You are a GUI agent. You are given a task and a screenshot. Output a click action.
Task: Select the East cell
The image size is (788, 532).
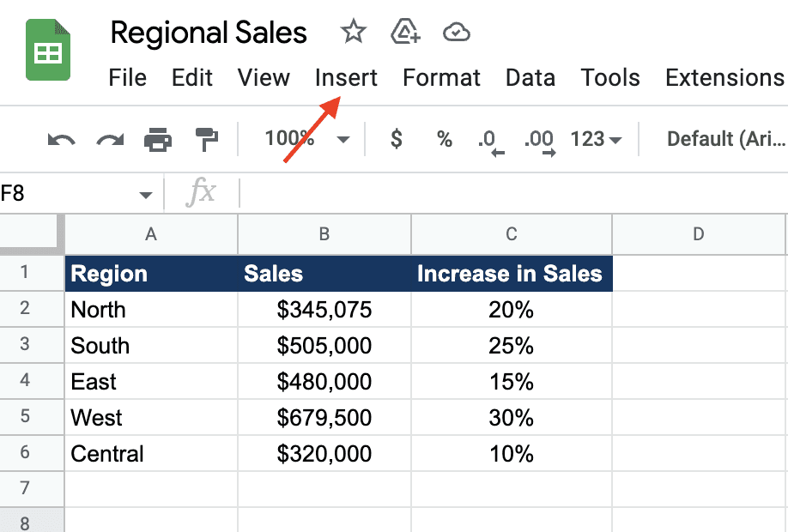(x=151, y=381)
